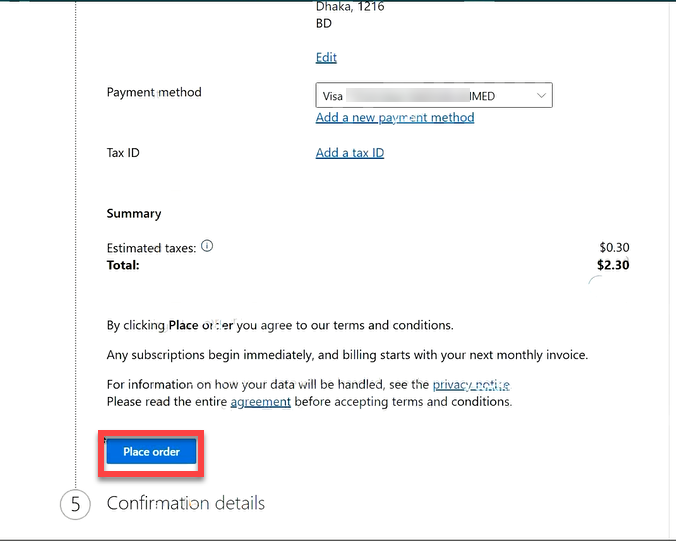Open the agreement link

260,401
